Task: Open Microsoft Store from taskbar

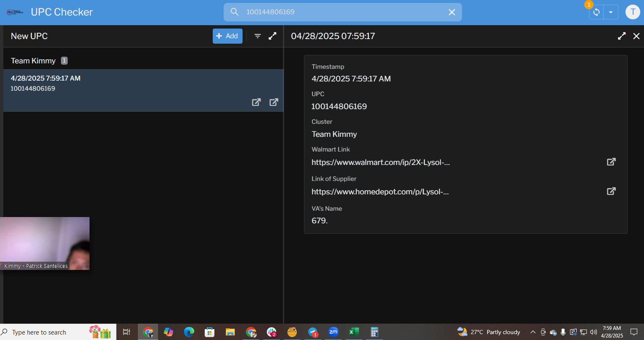Action: 210,332
